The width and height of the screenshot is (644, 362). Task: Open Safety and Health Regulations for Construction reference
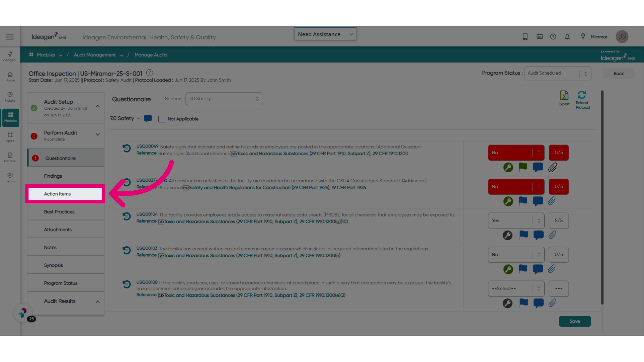coord(277,188)
